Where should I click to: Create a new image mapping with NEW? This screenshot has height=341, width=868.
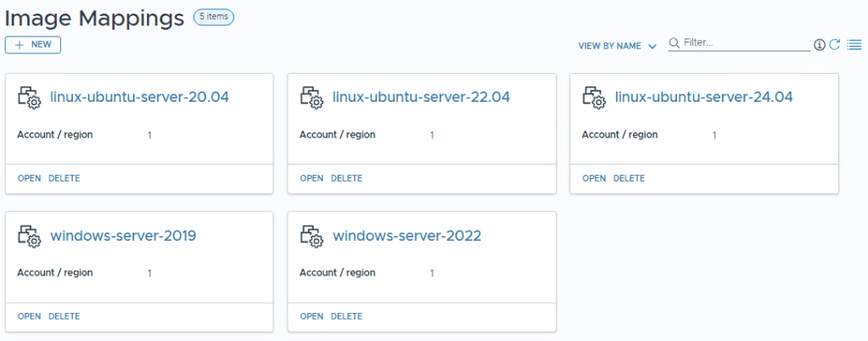pos(33,45)
